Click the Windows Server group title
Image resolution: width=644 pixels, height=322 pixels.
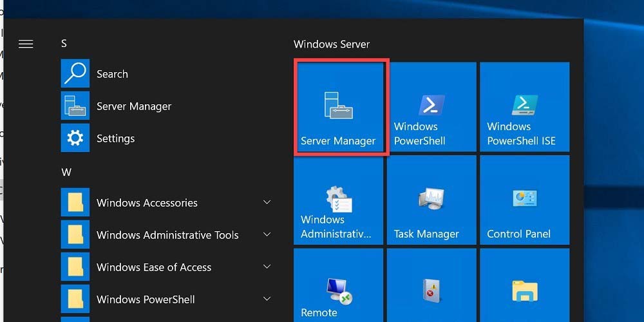pos(332,44)
